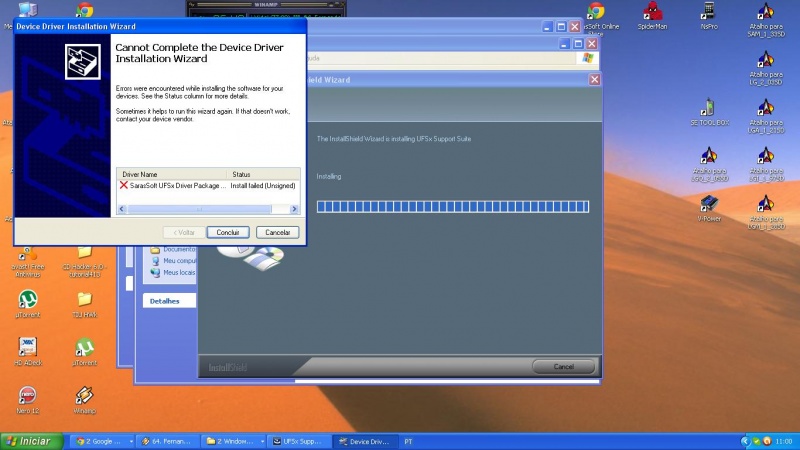Click the 'Install failed (Unsigned)' status text
This screenshot has height=450, width=800.
pyautogui.click(x=263, y=186)
